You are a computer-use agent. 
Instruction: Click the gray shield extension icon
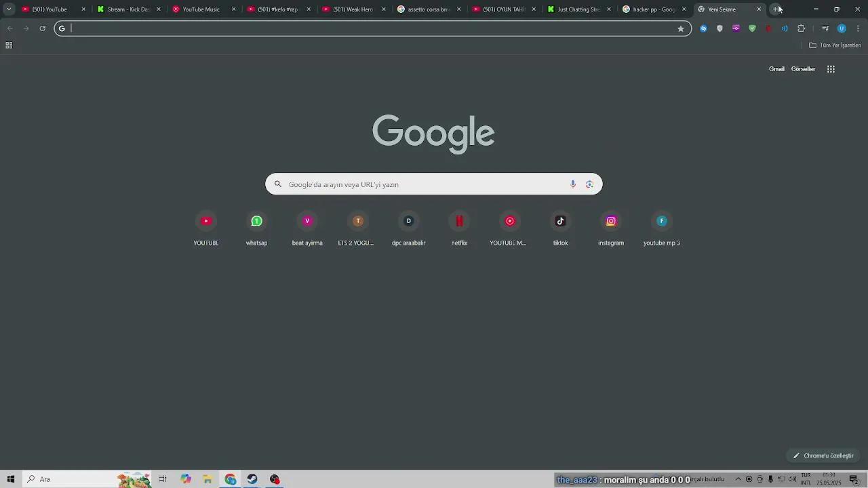[719, 28]
